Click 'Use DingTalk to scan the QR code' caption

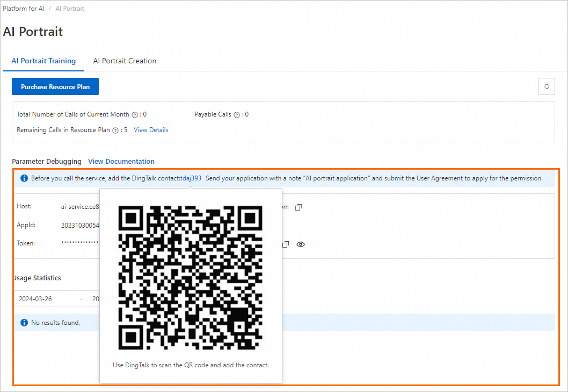191,365
